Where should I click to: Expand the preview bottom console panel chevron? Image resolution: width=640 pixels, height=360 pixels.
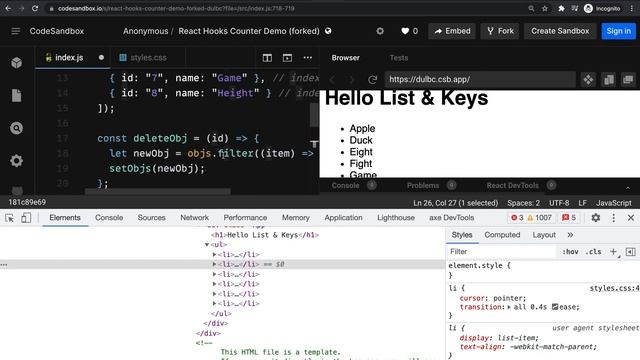(628, 187)
